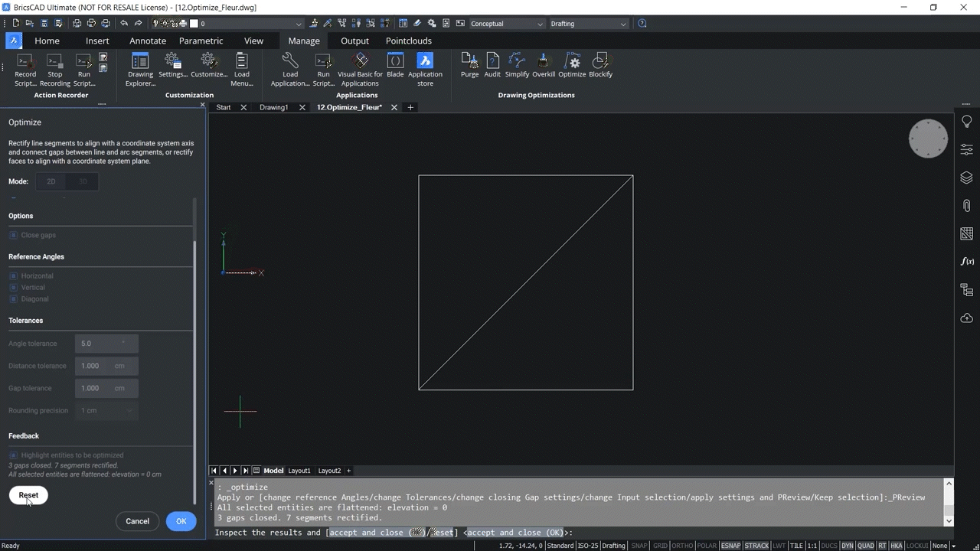
Task: Switch to the Annotate ribbon tab
Action: pos(148,41)
